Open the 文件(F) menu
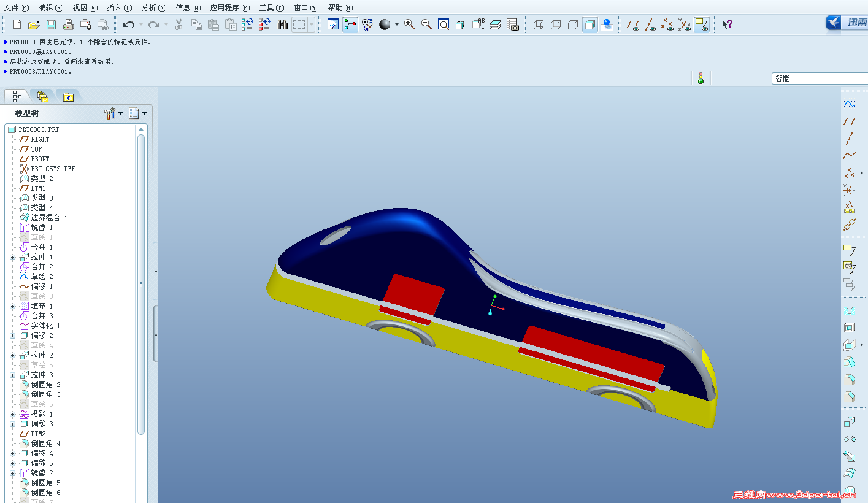Image resolution: width=868 pixels, height=503 pixels. [x=17, y=8]
